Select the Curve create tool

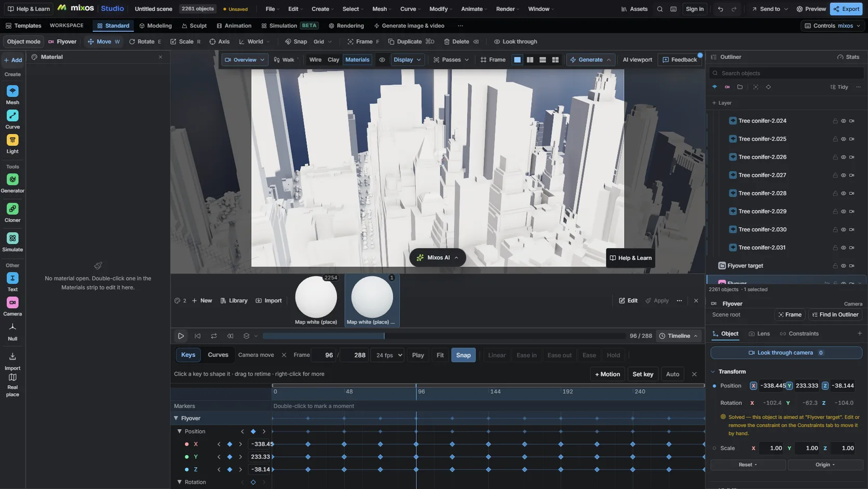(x=12, y=119)
